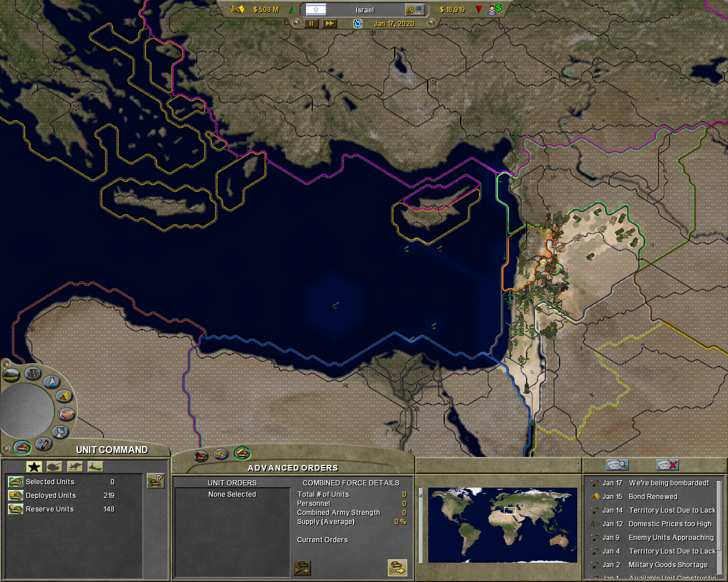This screenshot has width=728, height=582.
Task: Open the Land terrain department icon
Action: 11,375
